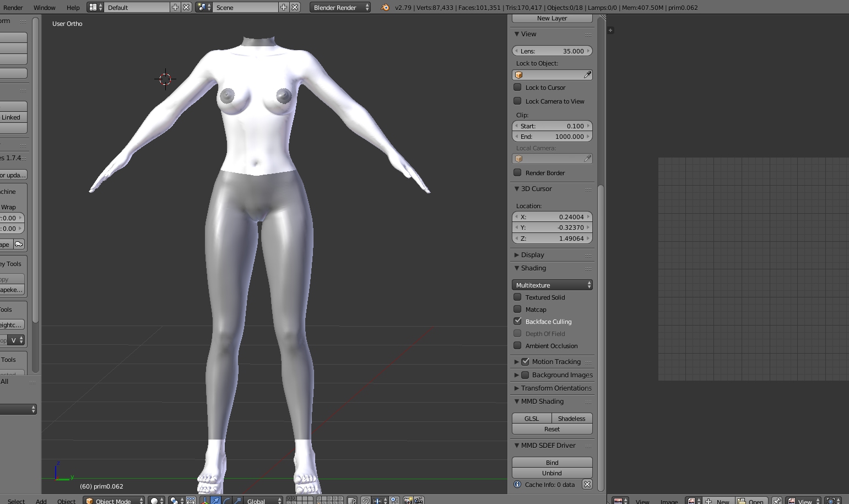Toggle Motion Tracking checkbox
Viewport: 849px width, 504px height.
[525, 361]
